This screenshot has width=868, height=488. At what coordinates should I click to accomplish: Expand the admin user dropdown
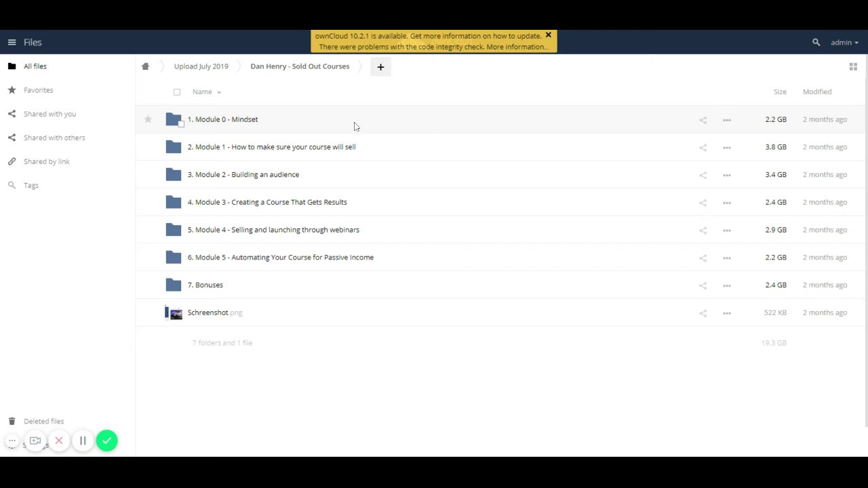(x=844, y=42)
